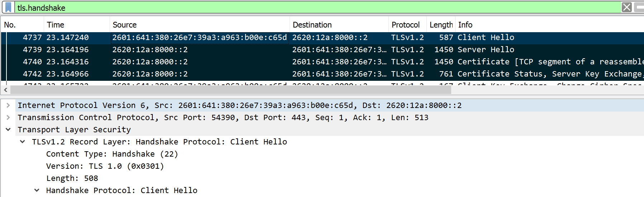Expand the Transmission Control Protocol section
This screenshot has height=197, width=644.
coord(8,117)
